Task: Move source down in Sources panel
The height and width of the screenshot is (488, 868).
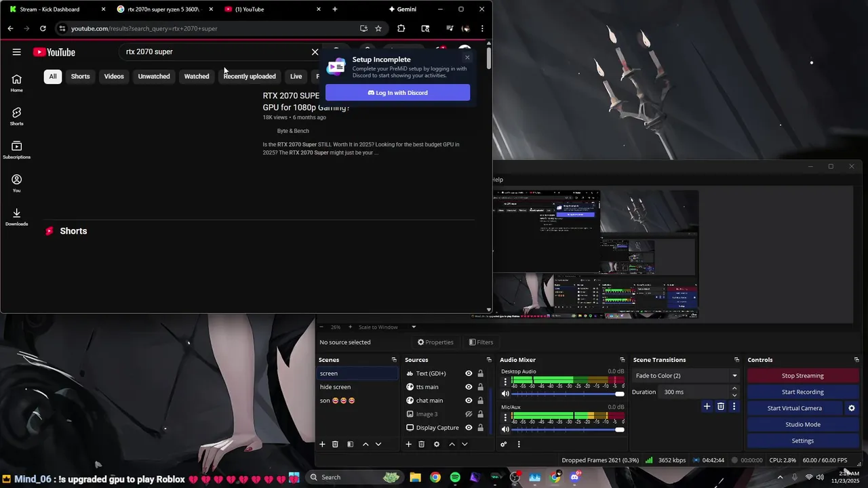Action: coord(465,444)
